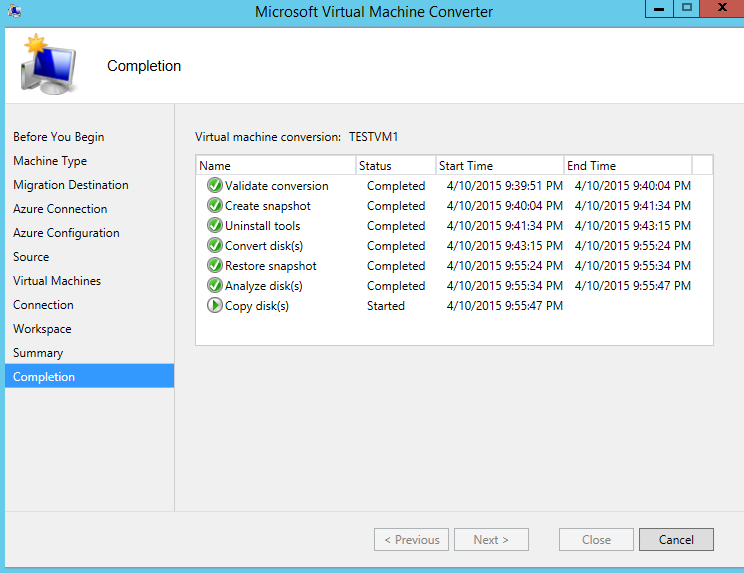Click the Completed status for Validate conversion
This screenshot has height=573, width=744.
[x=396, y=186]
